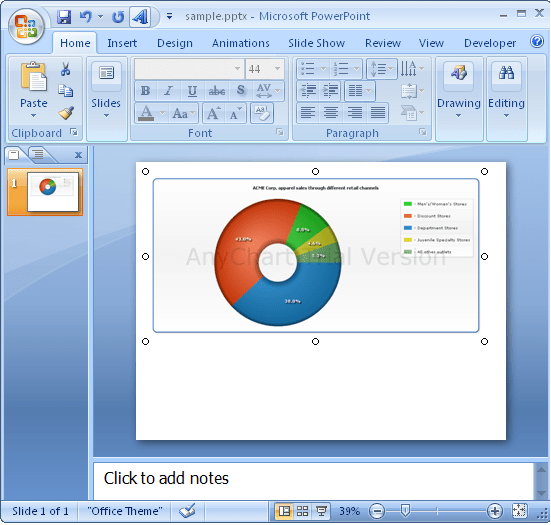
Task: Click the zoom slider handle
Action: point(405,511)
